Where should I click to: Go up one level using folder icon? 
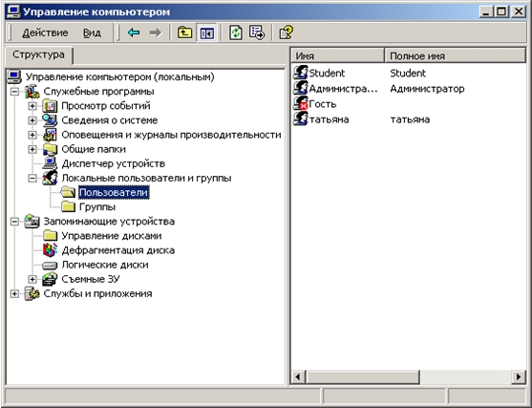[x=184, y=32]
